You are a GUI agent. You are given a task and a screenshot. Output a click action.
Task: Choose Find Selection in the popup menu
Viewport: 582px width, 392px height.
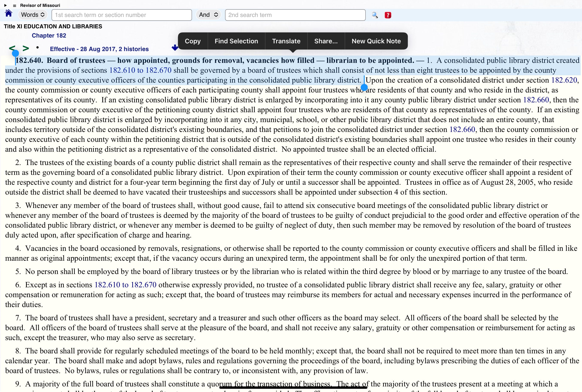click(x=236, y=41)
